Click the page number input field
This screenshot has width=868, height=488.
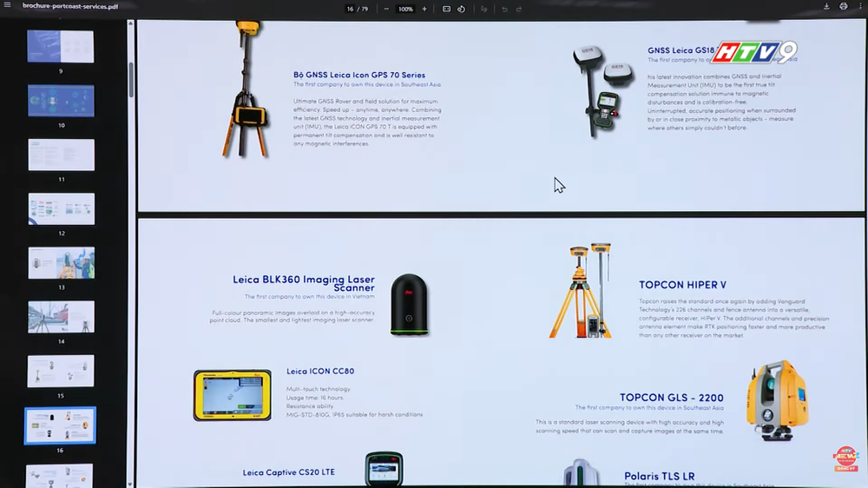(350, 9)
